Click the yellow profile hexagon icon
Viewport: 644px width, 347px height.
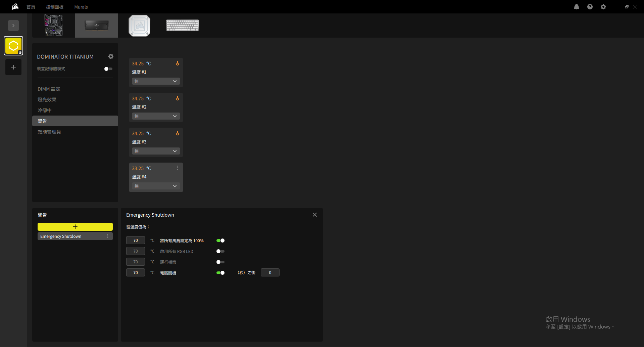point(13,46)
